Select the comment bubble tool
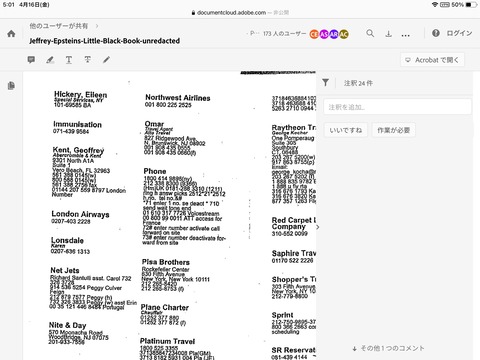The height and width of the screenshot is (360, 480). (31, 60)
